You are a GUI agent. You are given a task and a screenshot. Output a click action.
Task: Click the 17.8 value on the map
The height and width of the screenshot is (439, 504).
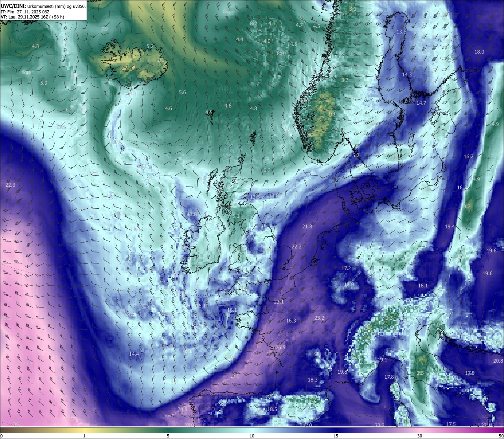coord(389,377)
